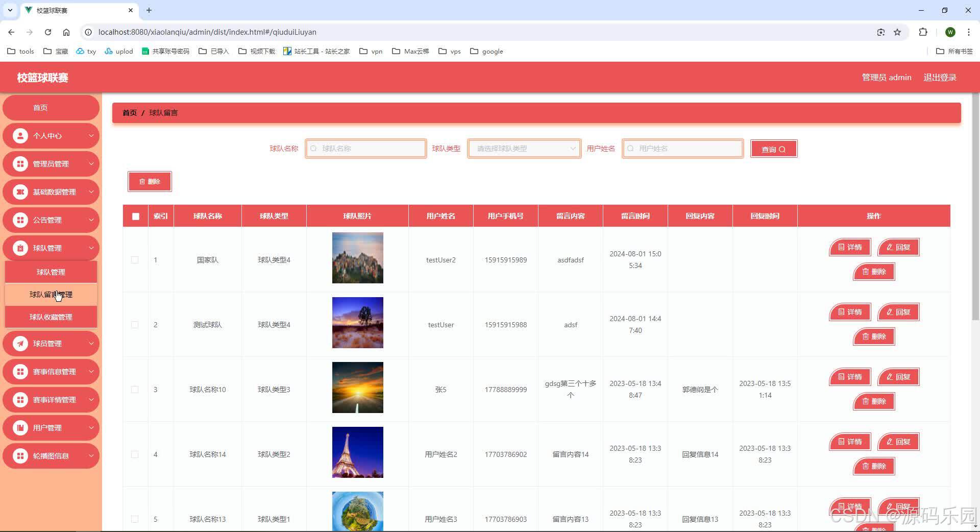This screenshot has width=980, height=532.
Task: Click the trash icon on the 删除 button
Action: [x=142, y=181]
